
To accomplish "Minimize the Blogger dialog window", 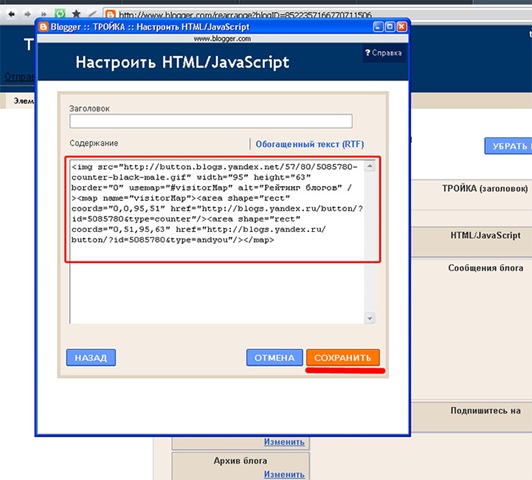I will 378,26.
